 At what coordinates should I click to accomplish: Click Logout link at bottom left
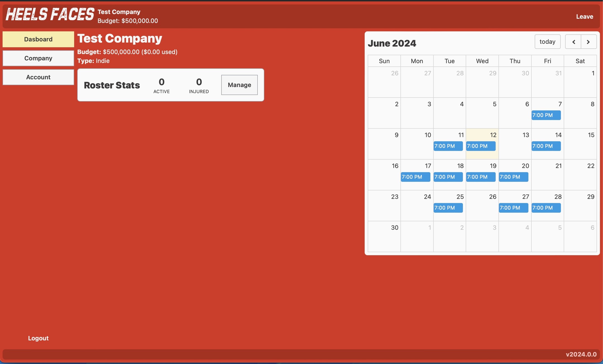[x=38, y=338]
